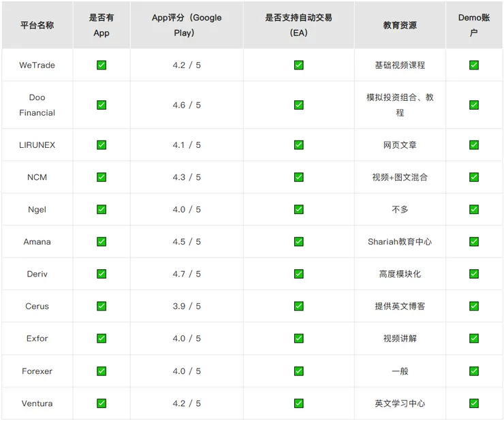Click NCM's app availability checkmark
The width and height of the screenshot is (504, 421).
pos(101,177)
